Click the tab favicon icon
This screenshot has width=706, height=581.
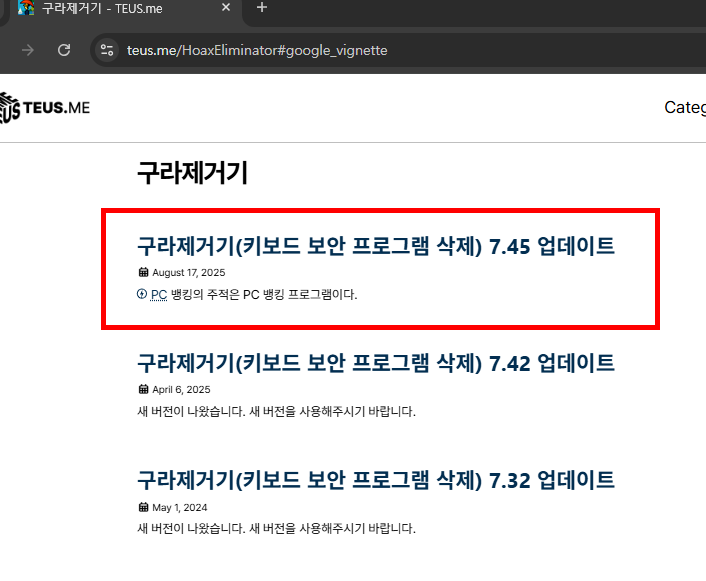pos(26,8)
